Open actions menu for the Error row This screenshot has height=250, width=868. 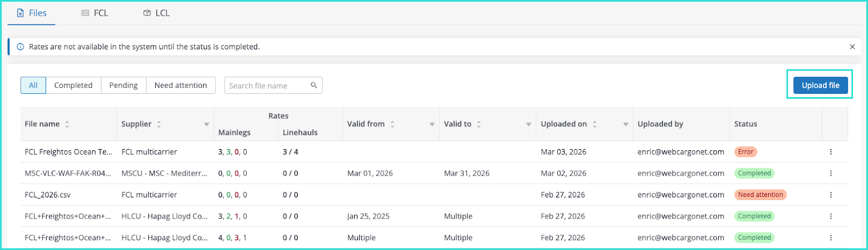(x=831, y=152)
